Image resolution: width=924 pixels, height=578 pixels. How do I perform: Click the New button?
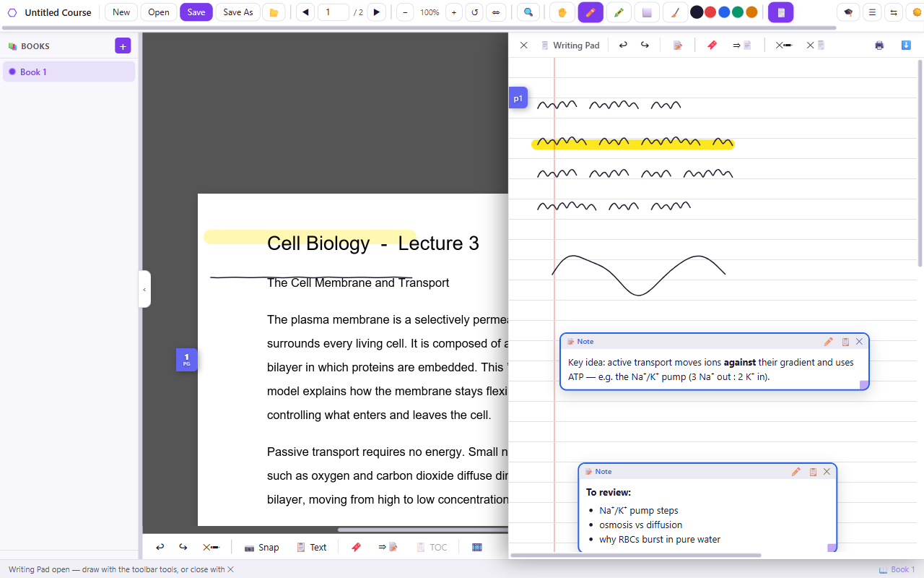pyautogui.click(x=121, y=12)
